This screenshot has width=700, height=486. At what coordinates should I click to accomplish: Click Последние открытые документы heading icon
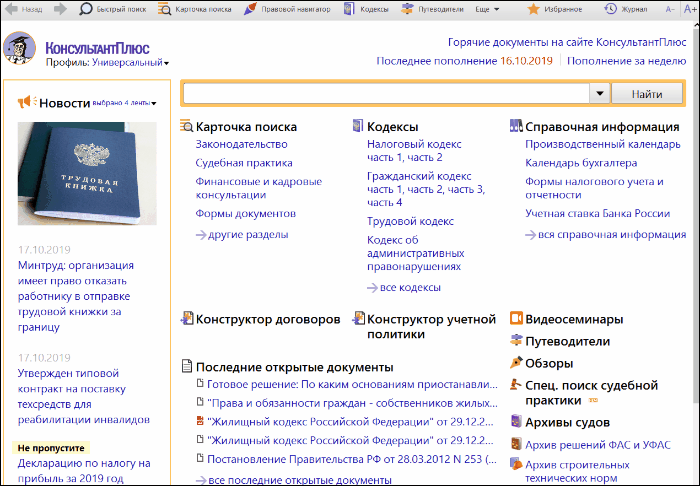coord(187,366)
